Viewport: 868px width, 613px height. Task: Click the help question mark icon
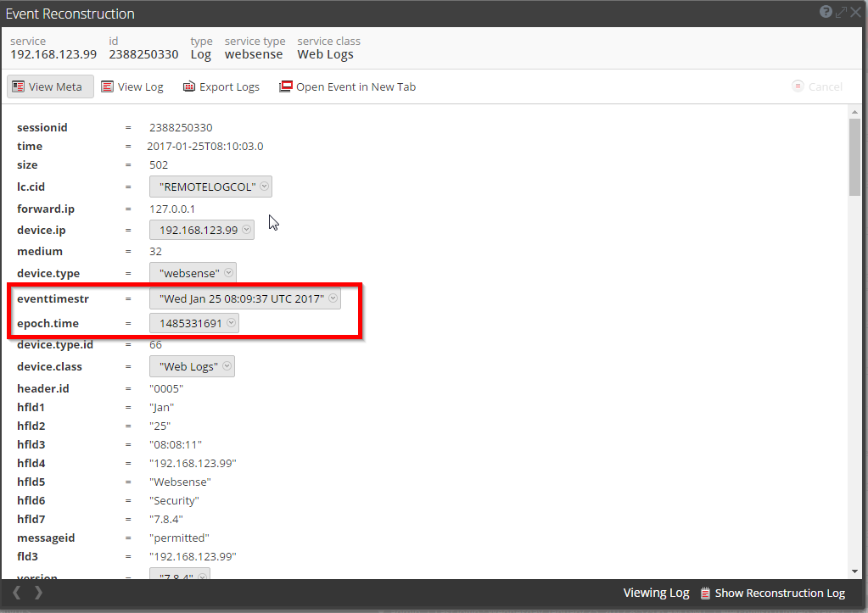[826, 12]
